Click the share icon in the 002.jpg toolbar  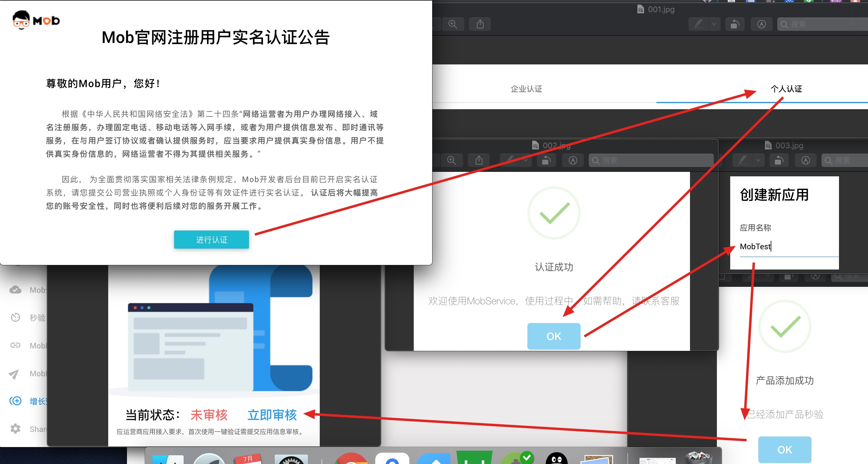click(479, 161)
